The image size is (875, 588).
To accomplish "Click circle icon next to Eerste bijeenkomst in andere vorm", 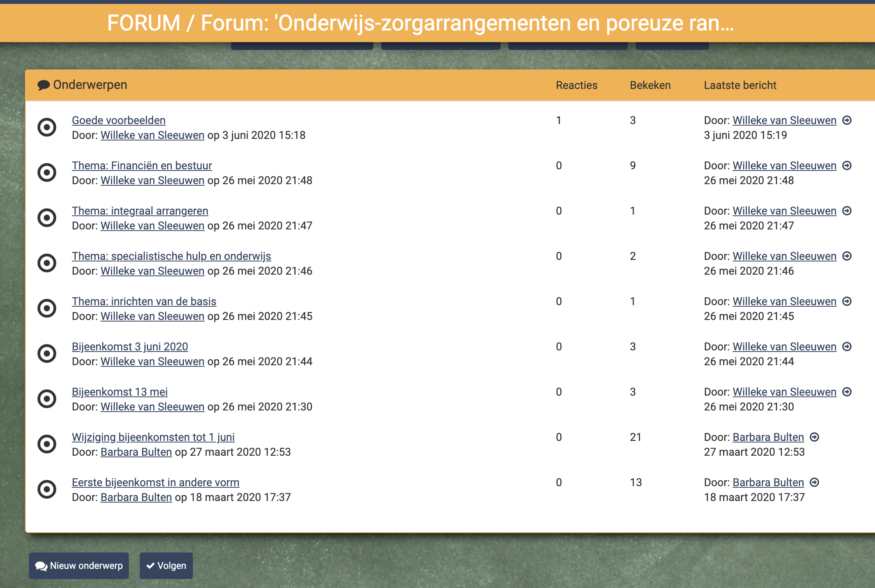I will (47, 489).
